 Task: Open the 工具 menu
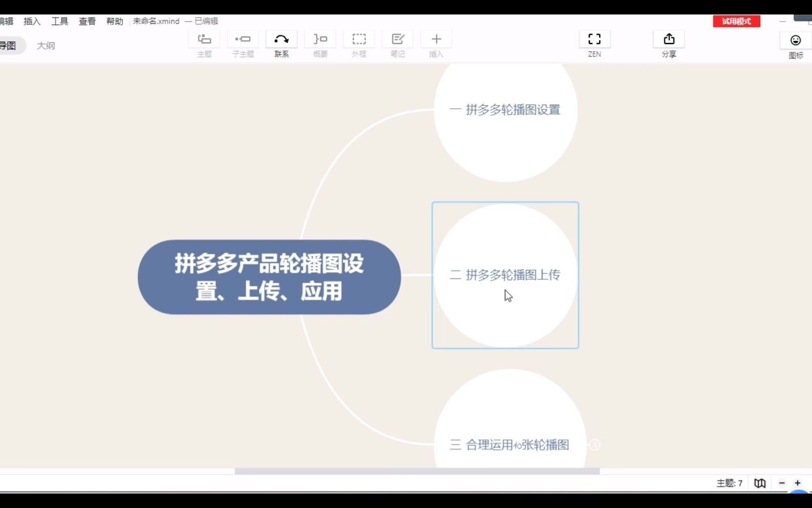60,21
